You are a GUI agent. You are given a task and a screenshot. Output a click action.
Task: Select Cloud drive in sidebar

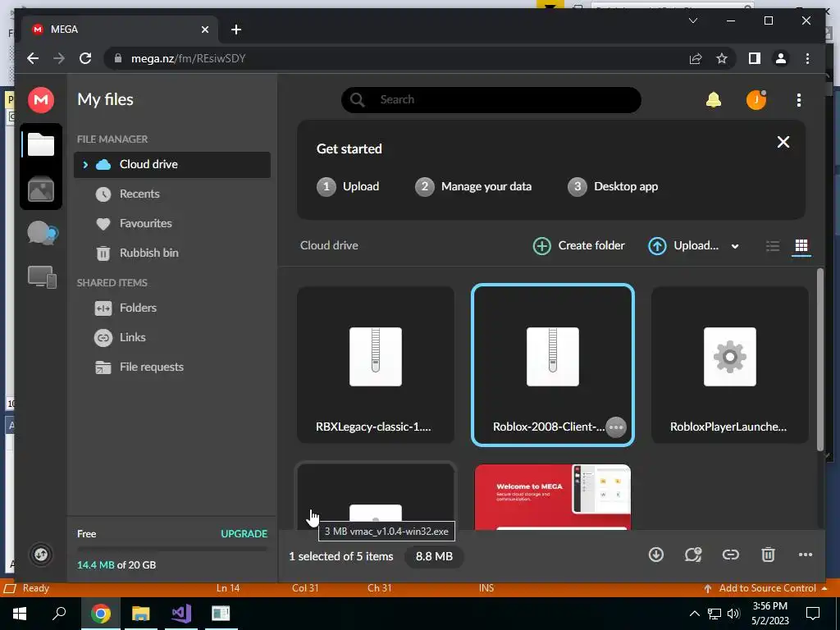pyautogui.click(x=172, y=164)
